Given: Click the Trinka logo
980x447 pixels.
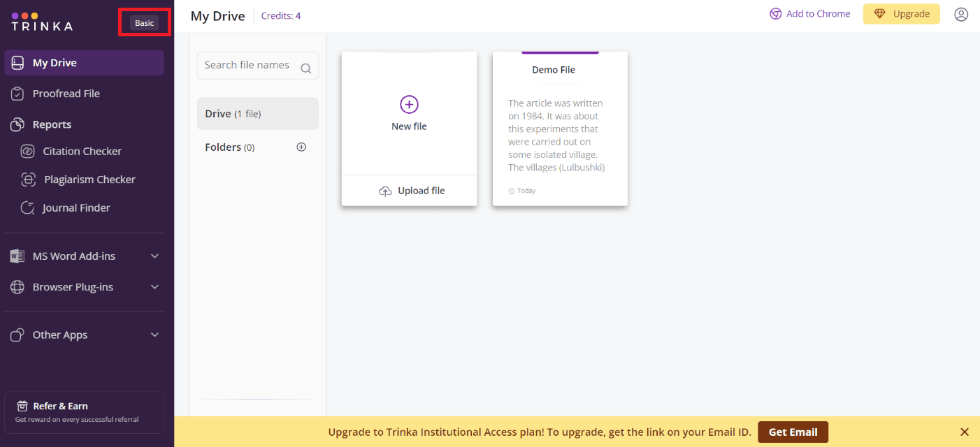Looking at the screenshot, I should (42, 22).
